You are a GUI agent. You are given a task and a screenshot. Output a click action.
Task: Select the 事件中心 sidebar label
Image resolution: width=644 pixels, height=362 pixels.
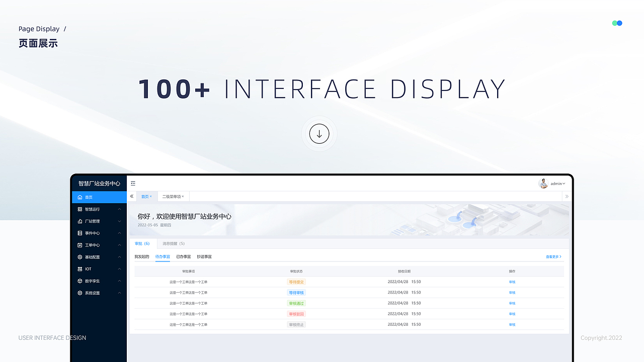(92, 233)
